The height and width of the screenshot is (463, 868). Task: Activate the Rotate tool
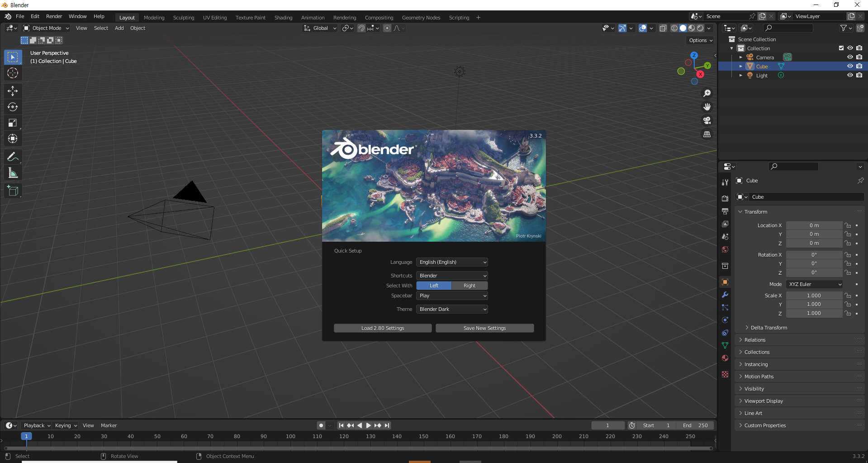[13, 107]
